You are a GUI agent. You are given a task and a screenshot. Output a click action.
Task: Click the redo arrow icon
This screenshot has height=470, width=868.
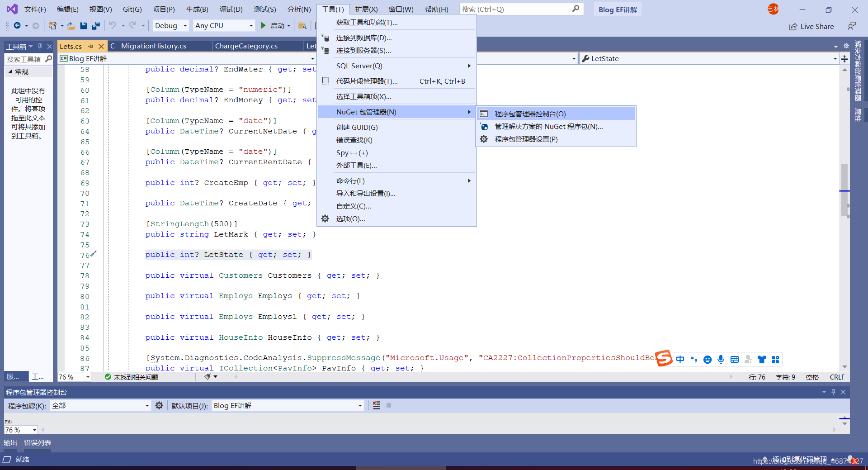132,25
